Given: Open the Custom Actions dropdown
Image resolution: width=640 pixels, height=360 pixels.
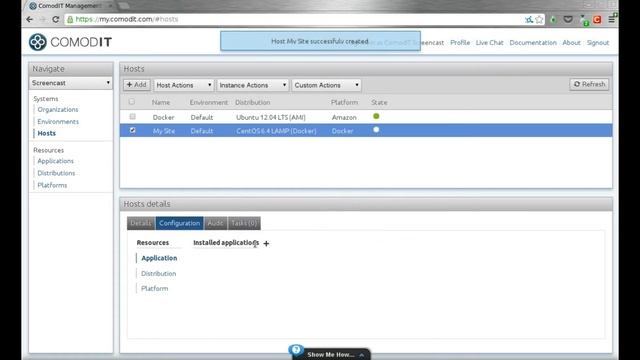Looking at the screenshot, I should pyautogui.click(x=327, y=85).
